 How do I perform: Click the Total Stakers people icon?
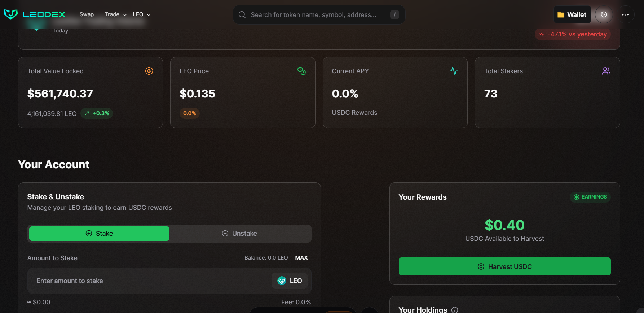[x=606, y=71]
